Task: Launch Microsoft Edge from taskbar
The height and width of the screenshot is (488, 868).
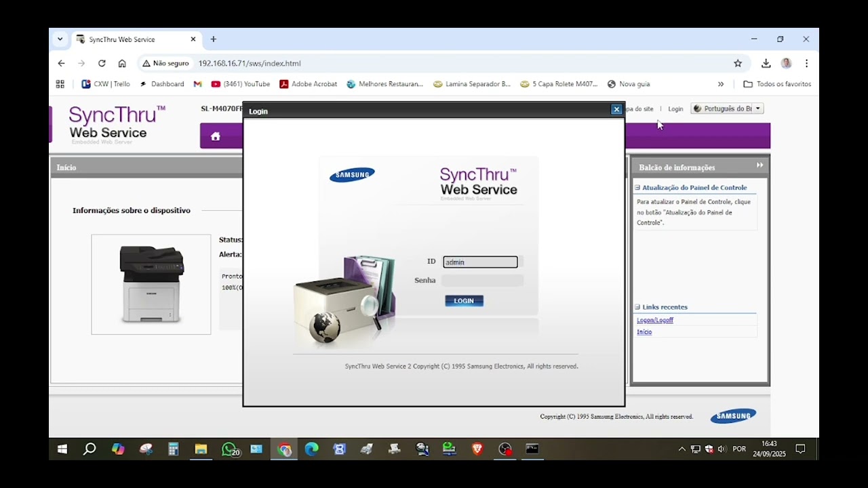Action: coord(312,449)
